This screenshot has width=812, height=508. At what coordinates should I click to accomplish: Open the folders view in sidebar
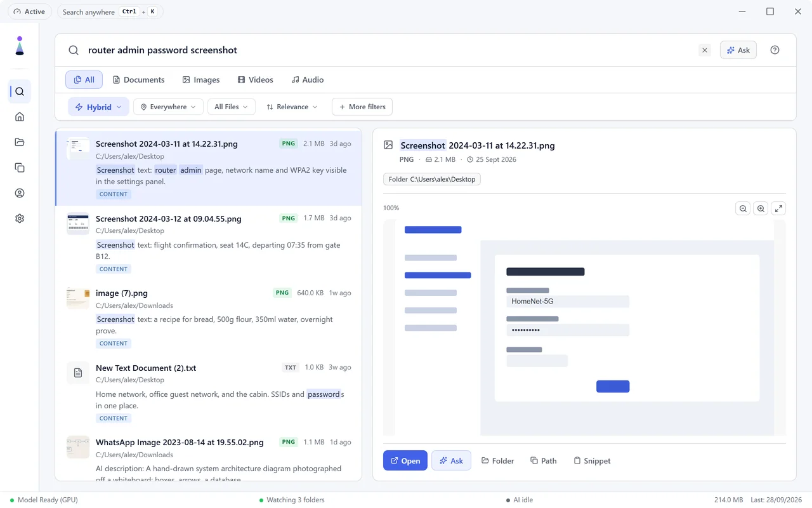pos(20,142)
